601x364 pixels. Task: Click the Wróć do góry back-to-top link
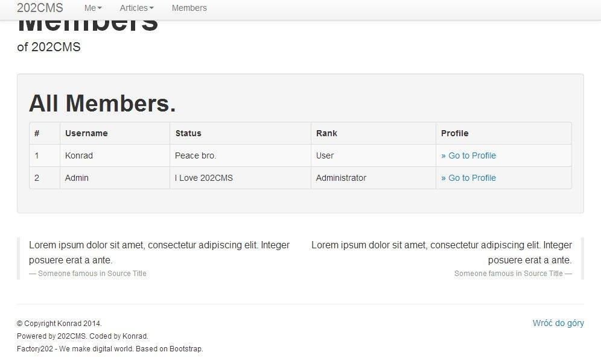(558, 323)
